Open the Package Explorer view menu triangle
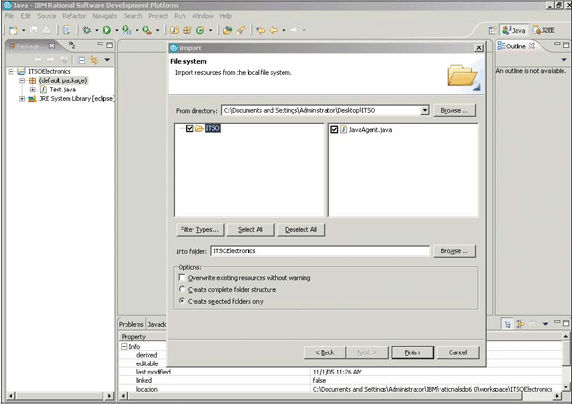 pos(107,59)
